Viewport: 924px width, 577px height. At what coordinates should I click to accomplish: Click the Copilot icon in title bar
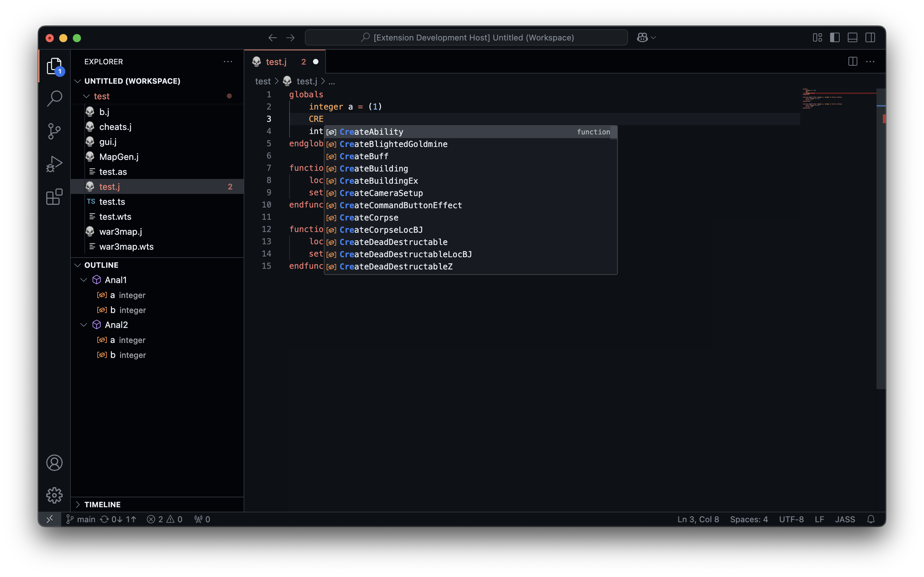pyautogui.click(x=642, y=37)
